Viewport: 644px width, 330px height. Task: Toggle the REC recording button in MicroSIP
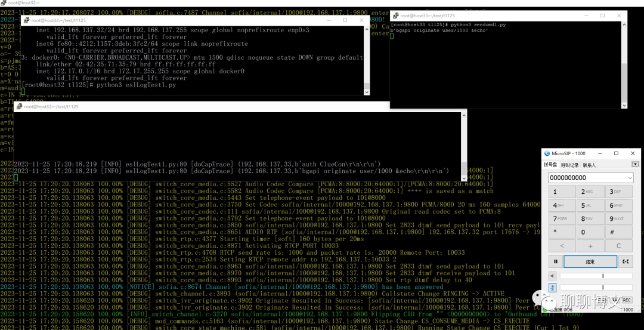[x=627, y=300]
